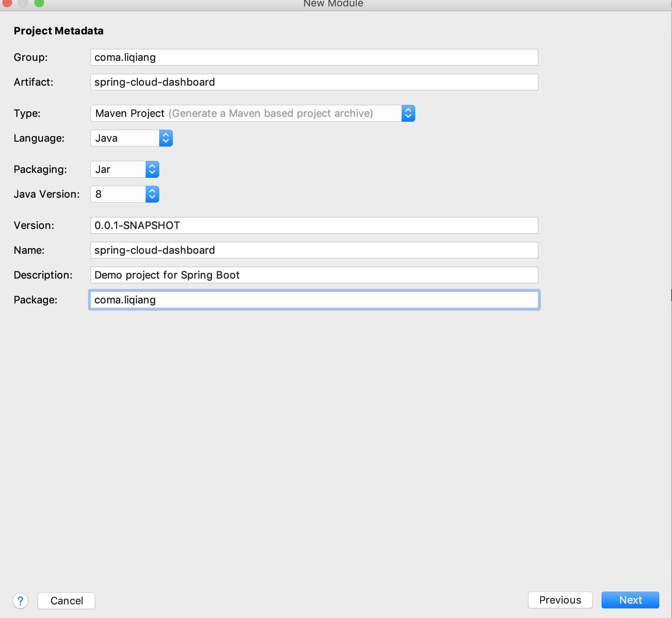Click the Next button
Screen dimensions: 672x618
pyautogui.click(x=630, y=600)
